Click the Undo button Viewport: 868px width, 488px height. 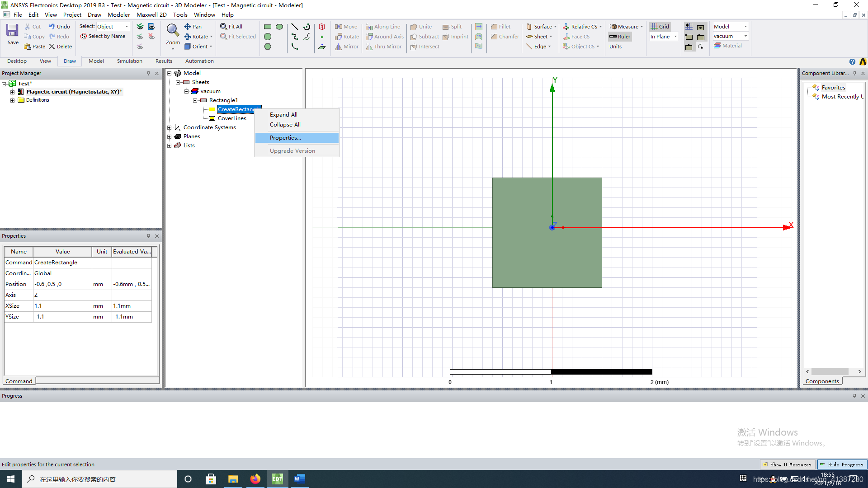60,27
